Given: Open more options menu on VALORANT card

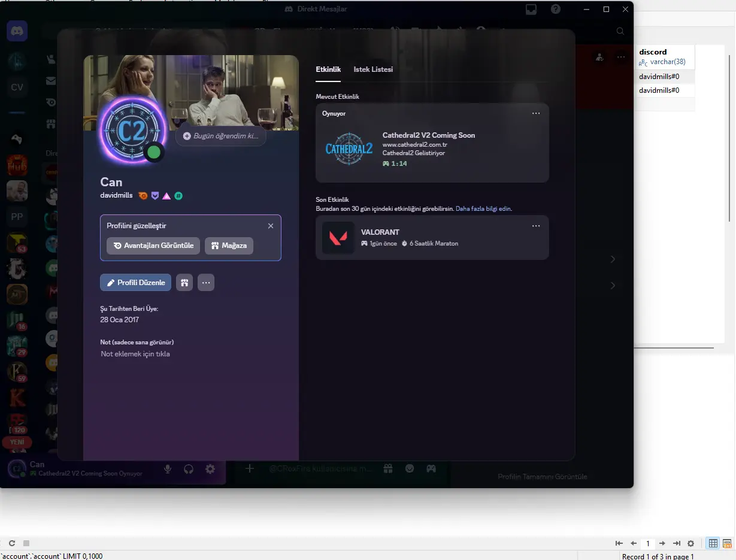Looking at the screenshot, I should 536,226.
